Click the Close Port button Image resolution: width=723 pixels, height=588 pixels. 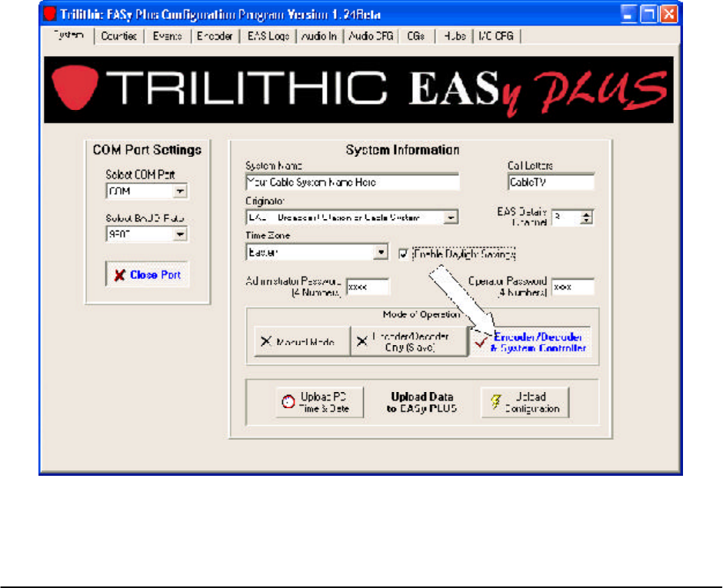coord(147,274)
